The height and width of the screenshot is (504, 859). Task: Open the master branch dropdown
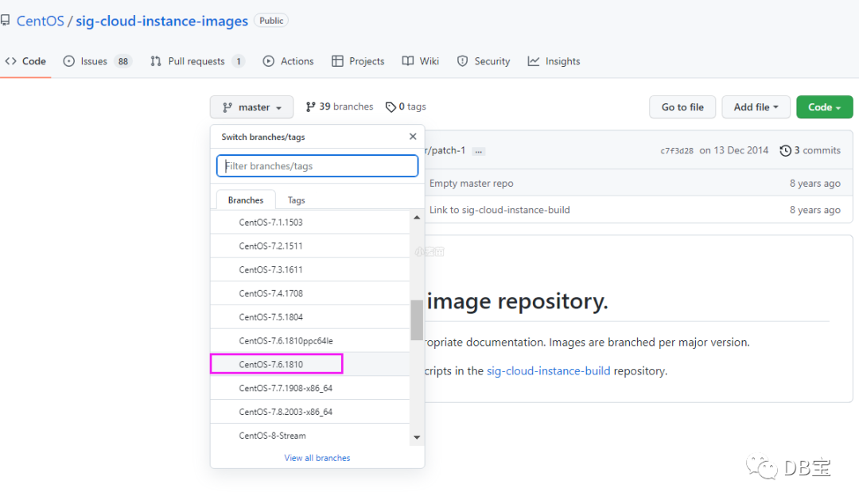point(251,107)
